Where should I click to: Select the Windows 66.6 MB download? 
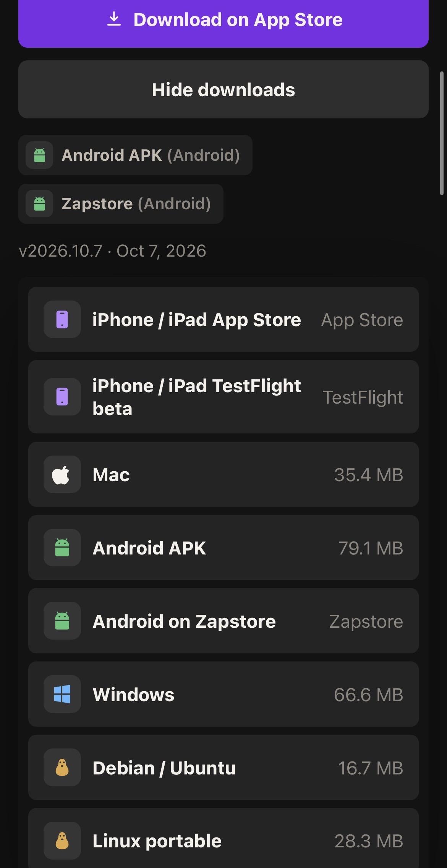[223, 694]
